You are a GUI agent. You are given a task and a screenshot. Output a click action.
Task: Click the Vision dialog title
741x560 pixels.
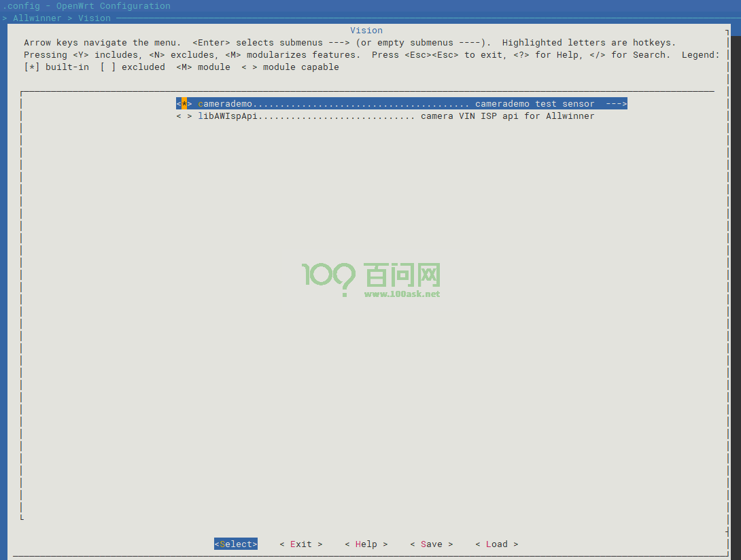pos(366,31)
